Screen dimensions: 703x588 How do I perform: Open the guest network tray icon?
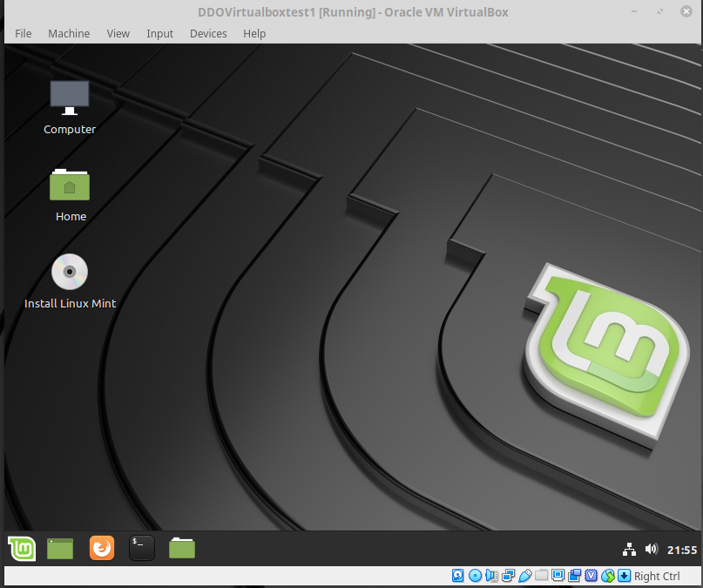(629, 550)
